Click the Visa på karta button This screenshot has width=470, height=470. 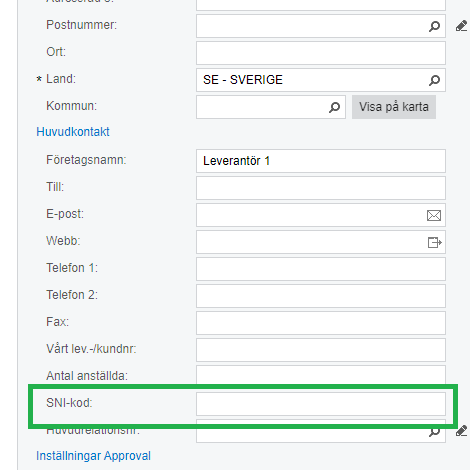tap(394, 107)
